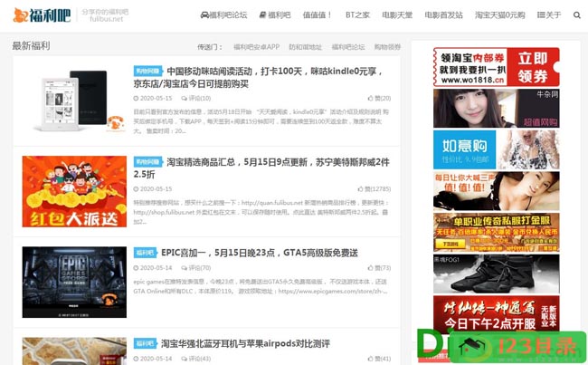
Task: Like the post with 赞(41)
Action: (379, 359)
